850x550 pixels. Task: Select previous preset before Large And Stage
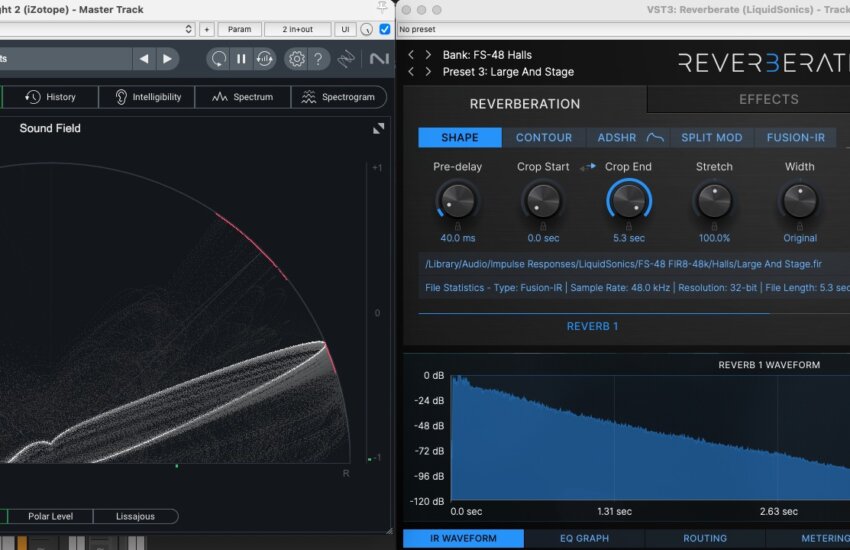click(x=411, y=72)
